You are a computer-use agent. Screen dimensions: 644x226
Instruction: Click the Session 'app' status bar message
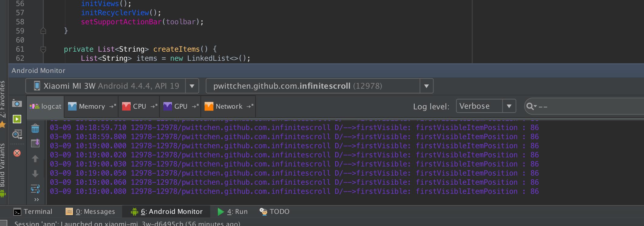click(127, 223)
